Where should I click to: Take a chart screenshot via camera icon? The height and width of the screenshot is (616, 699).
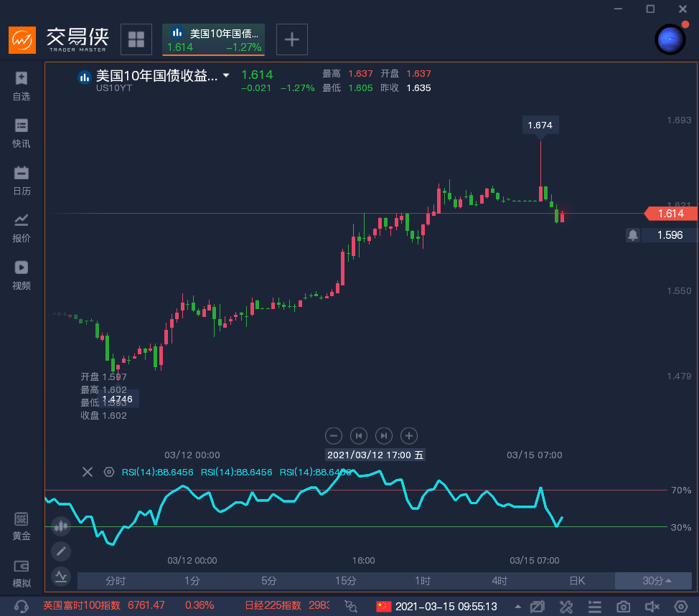point(624,606)
